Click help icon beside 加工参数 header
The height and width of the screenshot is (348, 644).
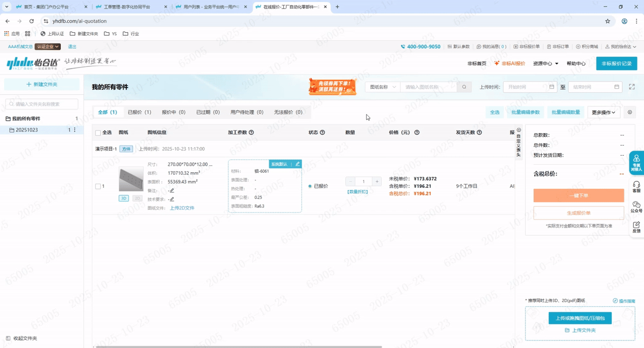[x=252, y=132]
